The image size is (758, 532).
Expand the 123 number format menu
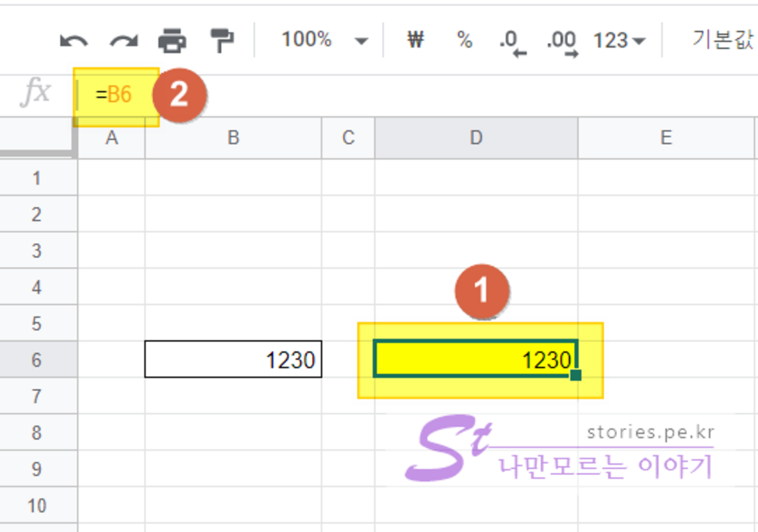(x=619, y=41)
